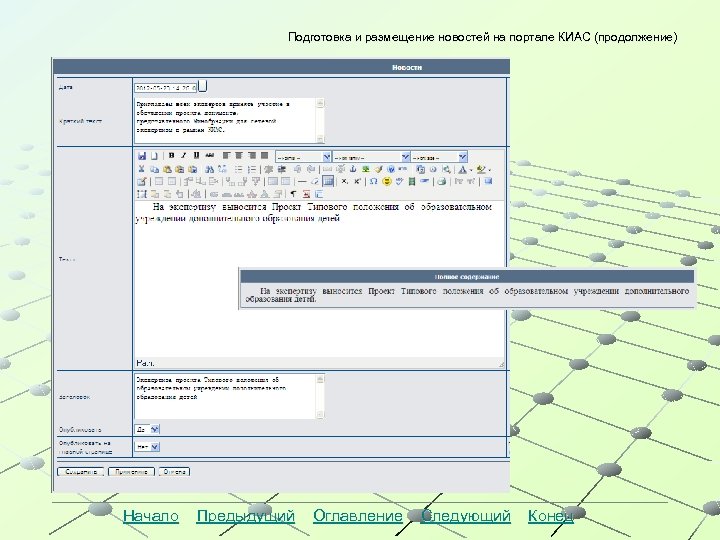Toggle italic formatting in the editor
Viewport: 720px width, 540px height.
[x=184, y=155]
